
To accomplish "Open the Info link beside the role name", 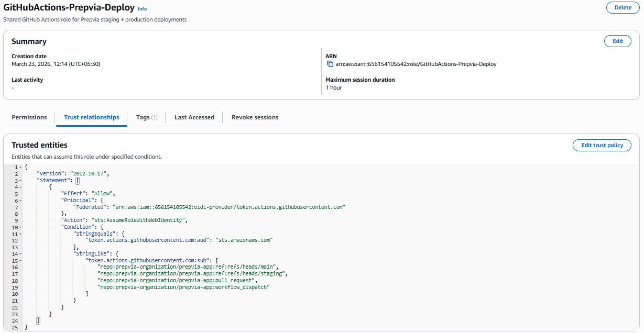I will click(x=142, y=9).
